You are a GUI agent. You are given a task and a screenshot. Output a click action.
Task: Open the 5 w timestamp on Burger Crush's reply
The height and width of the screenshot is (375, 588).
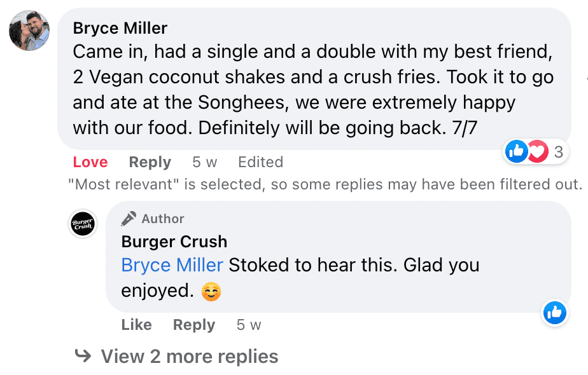click(249, 325)
